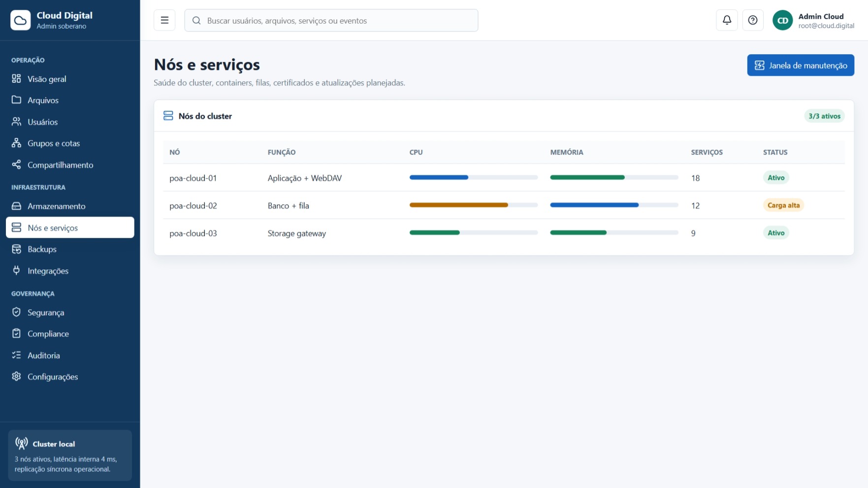Open Backups link in sidebar
This screenshot has height=488, width=868.
[x=70, y=249]
